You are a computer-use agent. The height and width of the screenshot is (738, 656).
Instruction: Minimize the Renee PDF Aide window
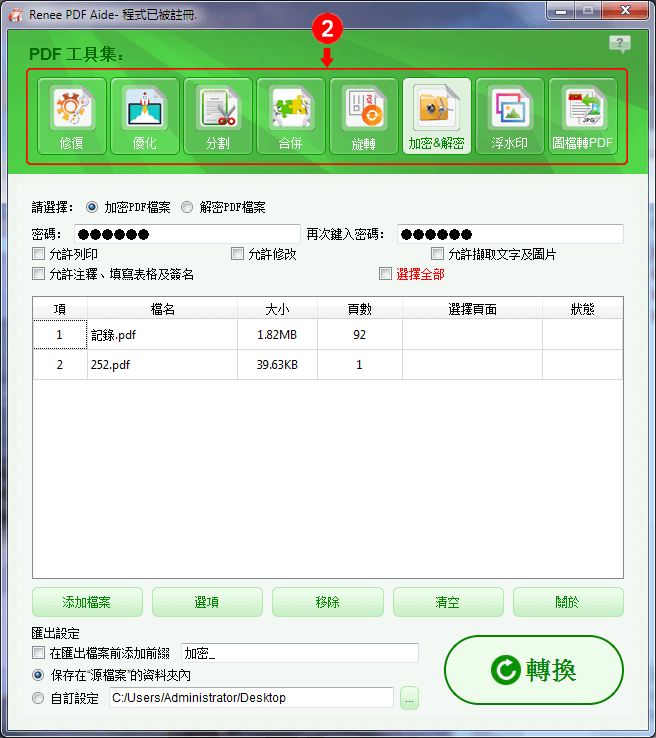pos(561,11)
